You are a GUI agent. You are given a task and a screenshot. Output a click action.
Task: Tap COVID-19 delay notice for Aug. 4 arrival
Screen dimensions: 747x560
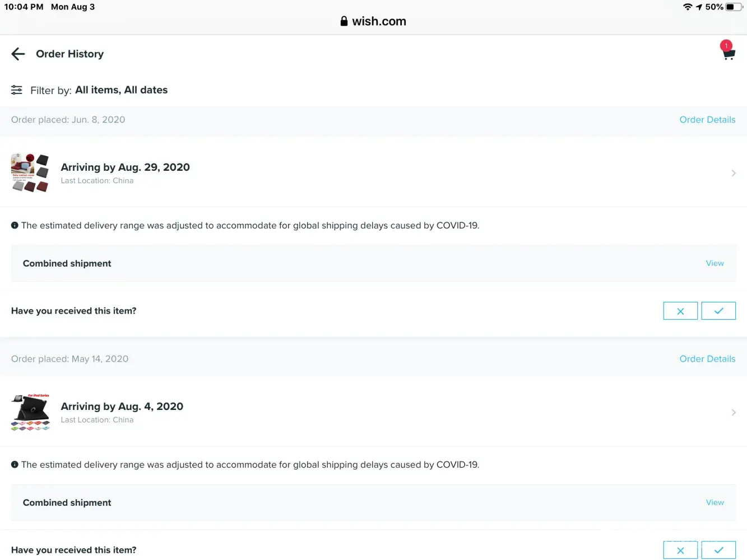coord(250,464)
